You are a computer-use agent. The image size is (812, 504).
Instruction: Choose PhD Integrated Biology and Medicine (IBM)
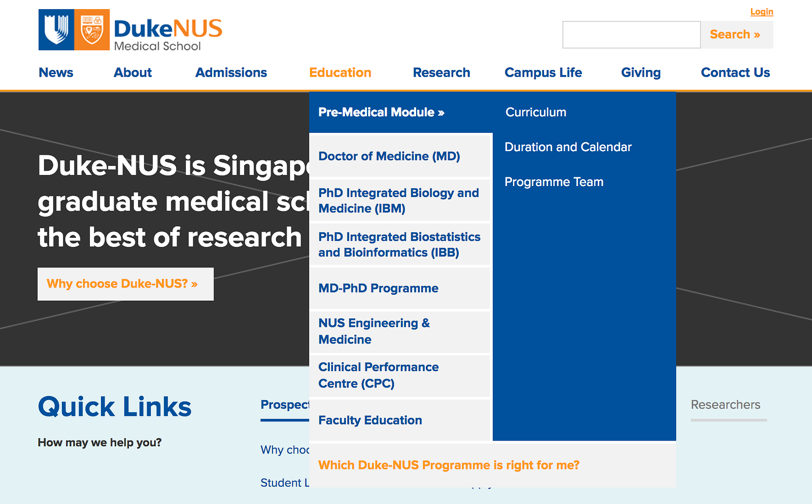click(400, 200)
